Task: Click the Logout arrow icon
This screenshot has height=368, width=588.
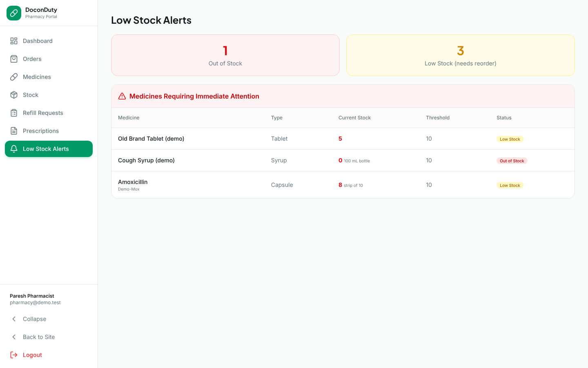Action: click(14, 355)
